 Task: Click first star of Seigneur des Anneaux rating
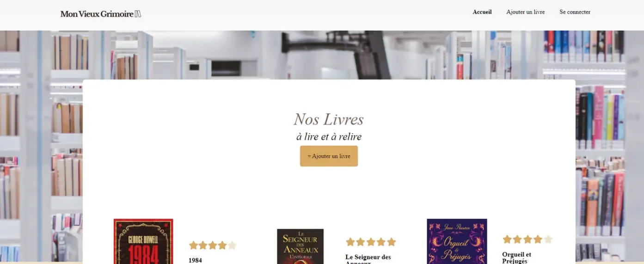point(350,242)
